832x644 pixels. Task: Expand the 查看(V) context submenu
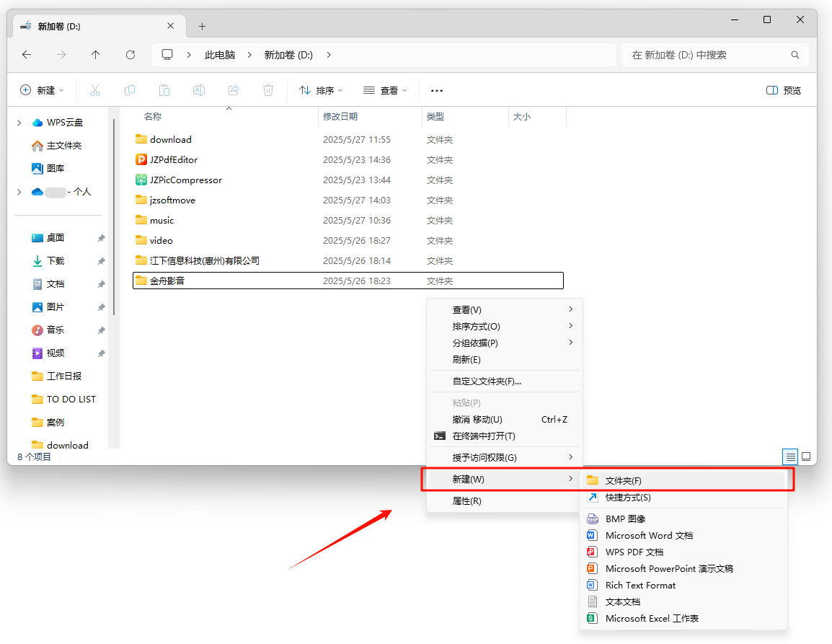pos(504,309)
